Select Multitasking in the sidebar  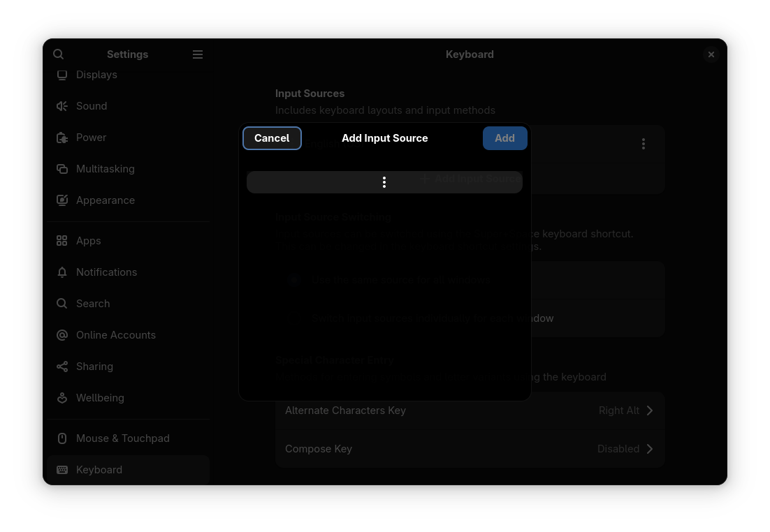click(128, 169)
